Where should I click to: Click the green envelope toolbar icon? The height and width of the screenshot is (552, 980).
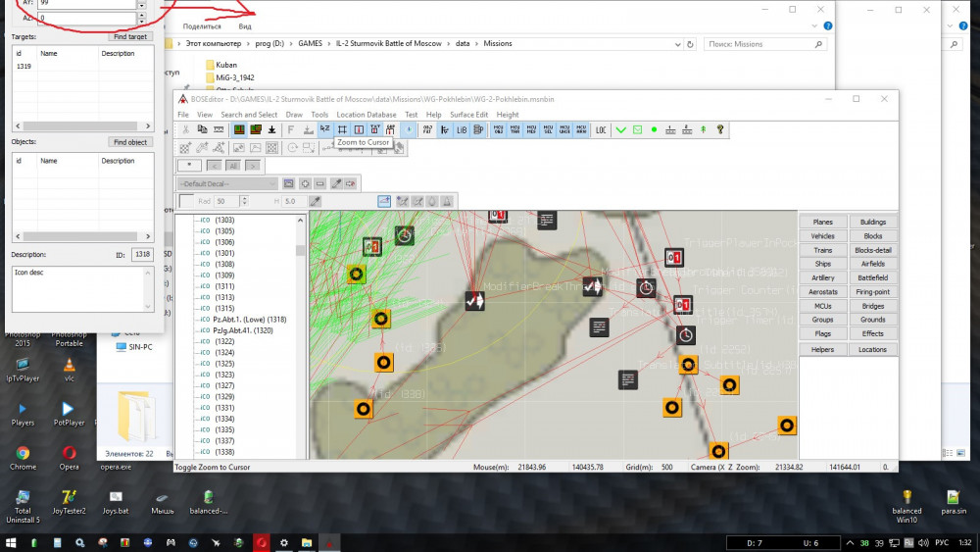point(637,129)
